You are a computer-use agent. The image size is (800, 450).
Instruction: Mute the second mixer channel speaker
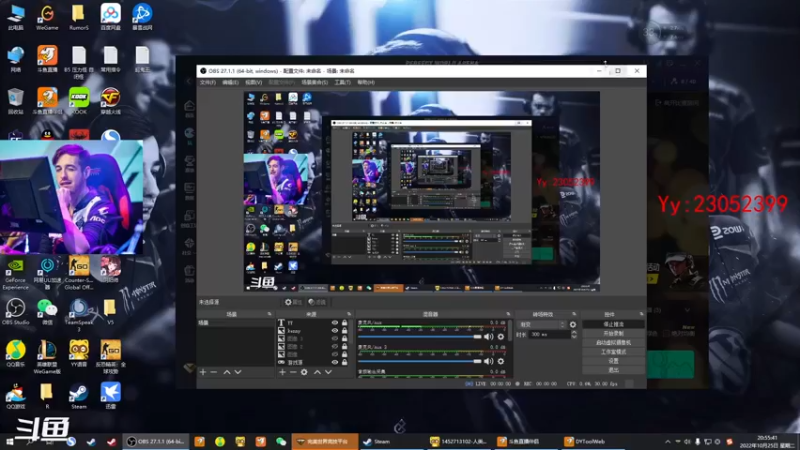coord(488,361)
